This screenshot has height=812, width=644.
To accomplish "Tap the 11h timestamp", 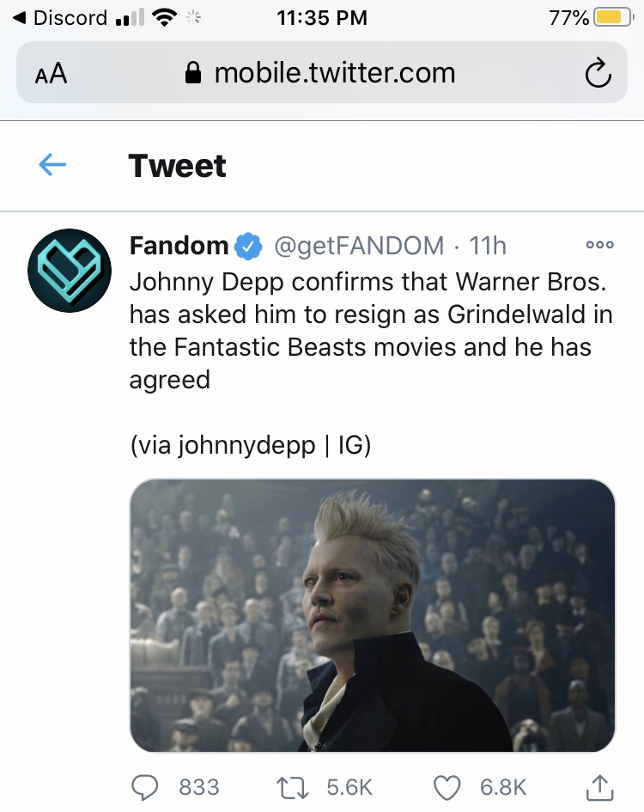I will point(488,246).
